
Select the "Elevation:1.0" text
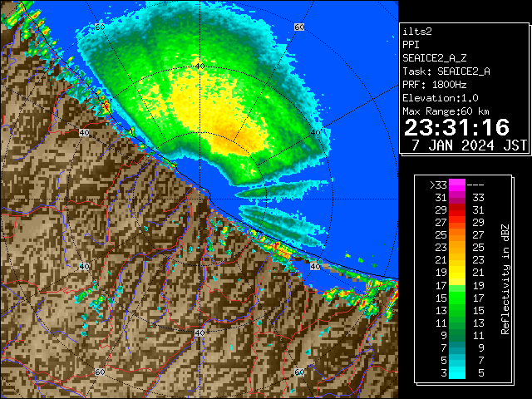point(441,98)
